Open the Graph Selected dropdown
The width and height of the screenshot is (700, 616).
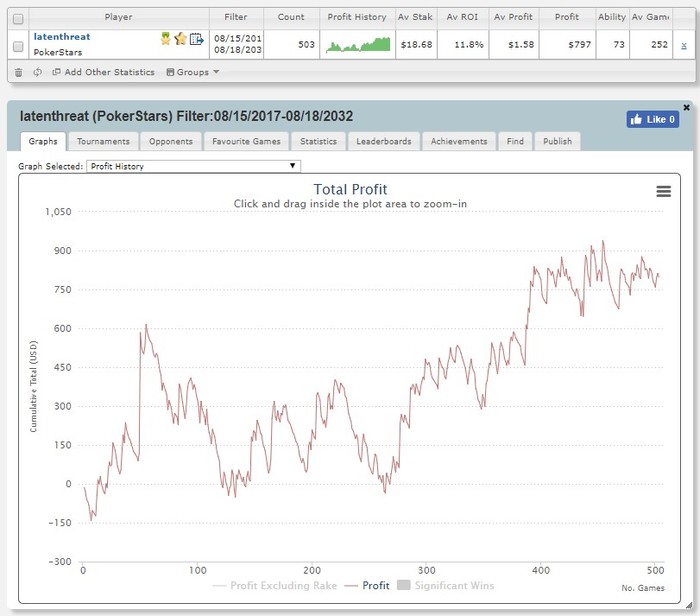[193, 166]
